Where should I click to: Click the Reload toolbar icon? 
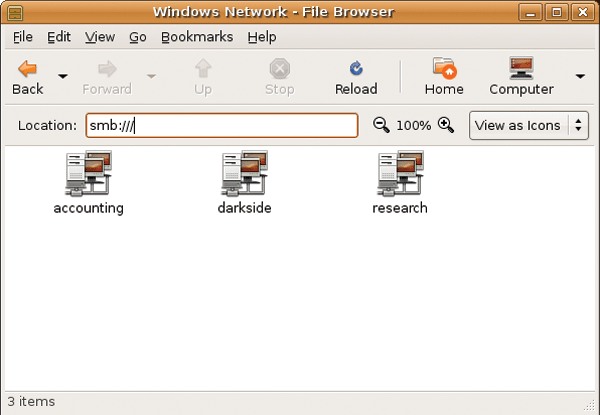[x=356, y=69]
